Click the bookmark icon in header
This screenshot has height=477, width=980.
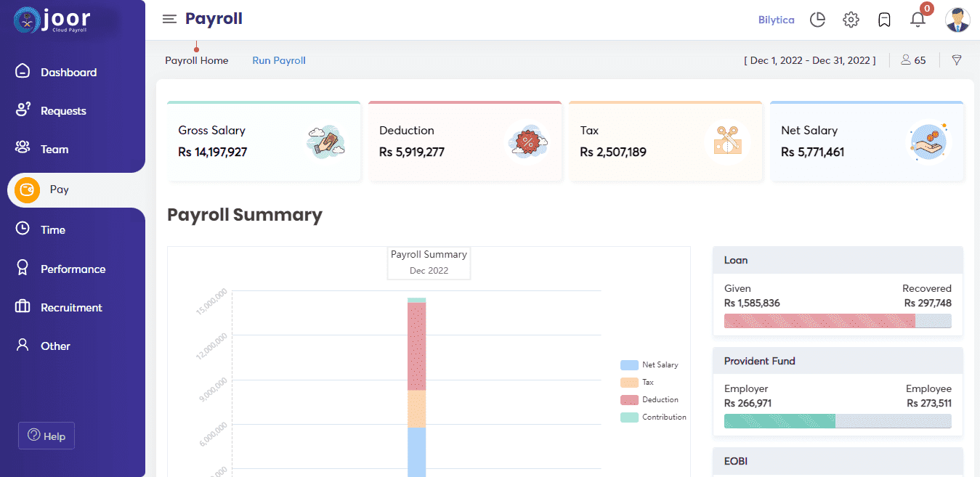click(884, 20)
